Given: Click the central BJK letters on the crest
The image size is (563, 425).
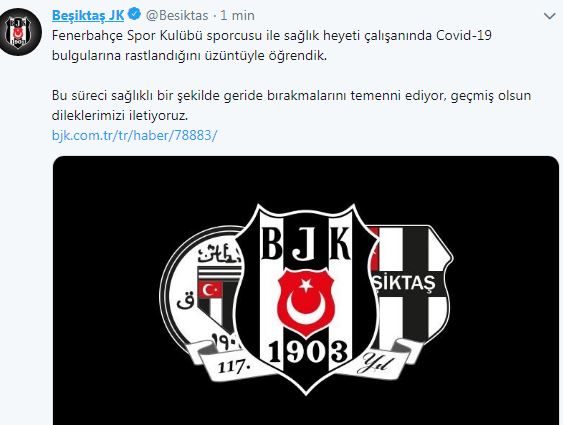Looking at the screenshot, I should [306, 243].
